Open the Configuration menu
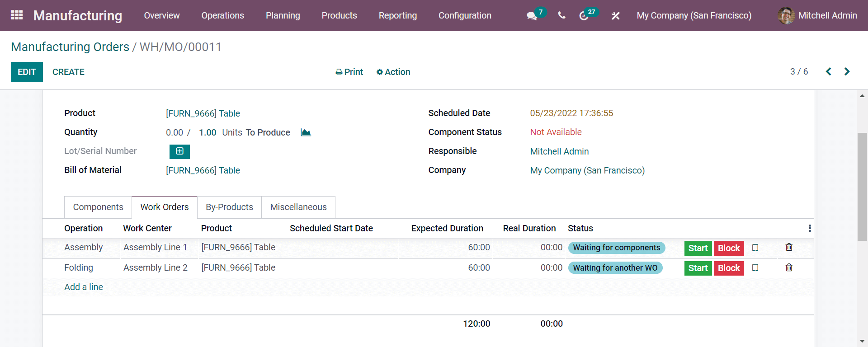868x347 pixels. (465, 15)
